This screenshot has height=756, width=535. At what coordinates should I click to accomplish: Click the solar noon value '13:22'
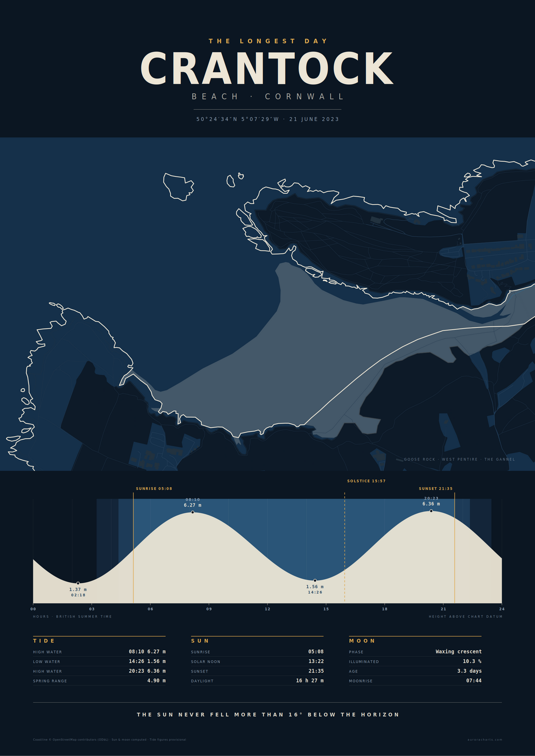coord(316,662)
